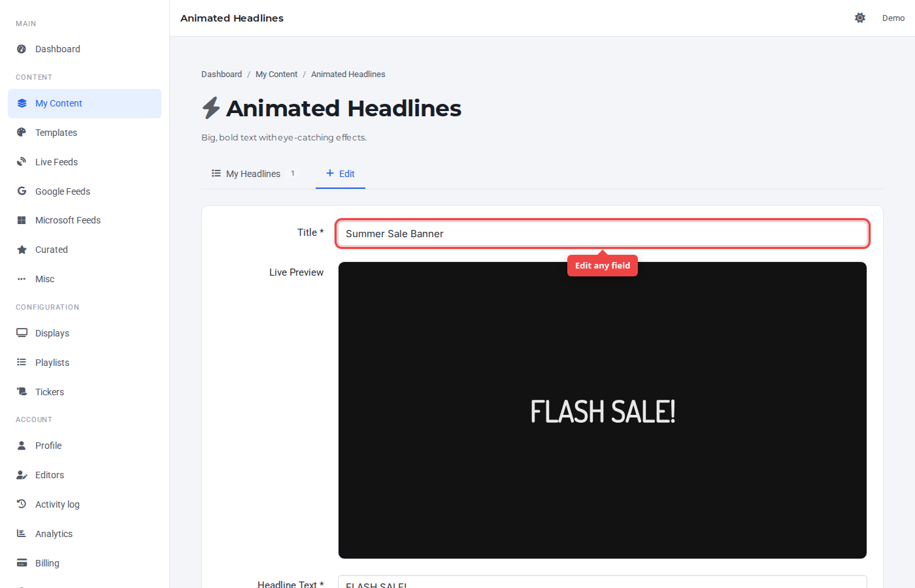Click the Curated star icon
The image size is (915, 588).
tap(22, 250)
